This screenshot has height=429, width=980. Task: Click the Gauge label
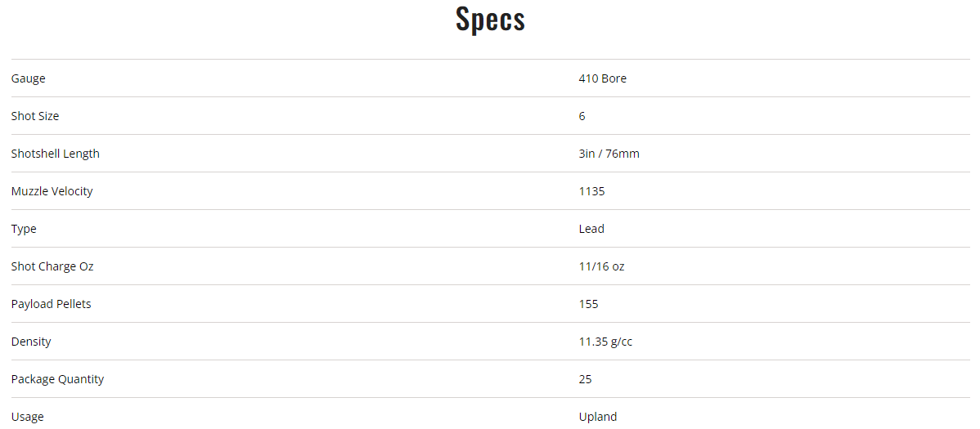pos(29,78)
